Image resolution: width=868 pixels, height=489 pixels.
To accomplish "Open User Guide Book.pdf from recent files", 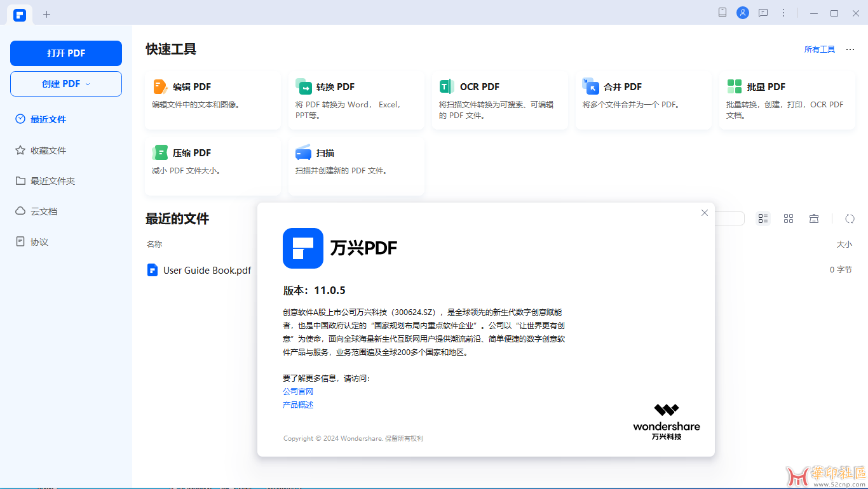I will click(x=207, y=271).
